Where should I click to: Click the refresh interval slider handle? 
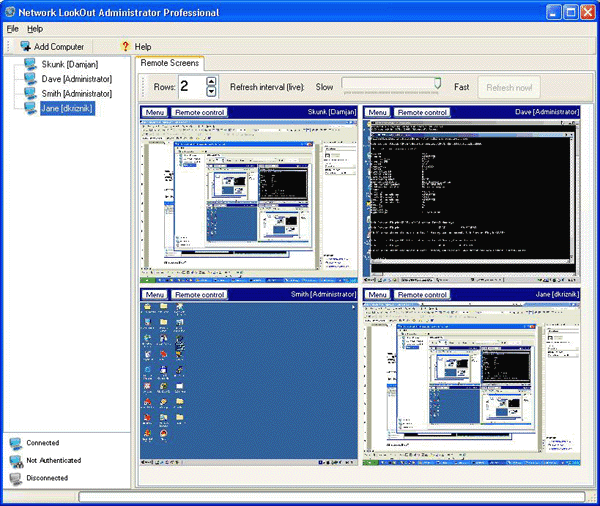tap(437, 84)
